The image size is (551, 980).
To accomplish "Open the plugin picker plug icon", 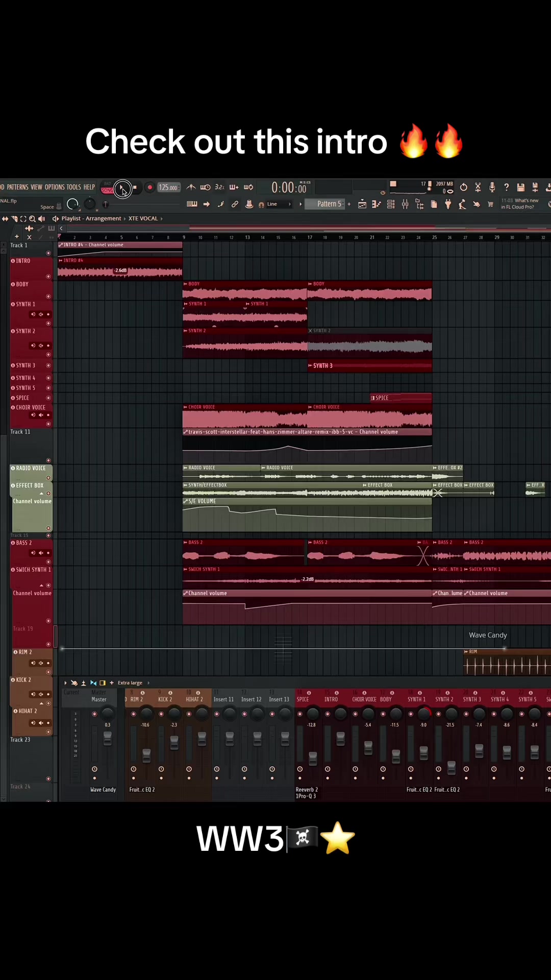I will [448, 204].
